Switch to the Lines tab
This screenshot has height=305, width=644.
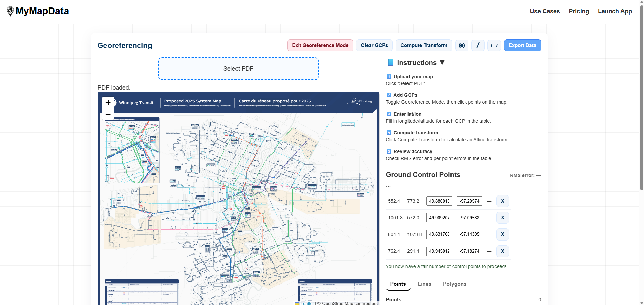(424, 284)
